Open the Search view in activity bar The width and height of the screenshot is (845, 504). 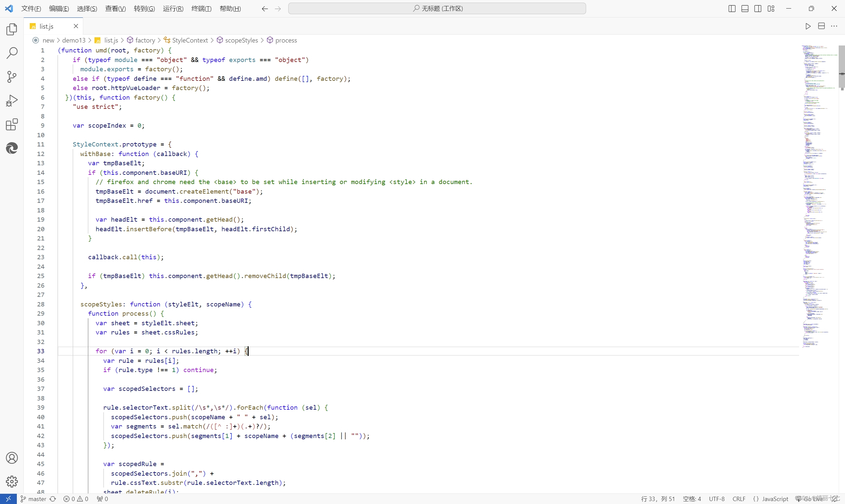tap(12, 53)
